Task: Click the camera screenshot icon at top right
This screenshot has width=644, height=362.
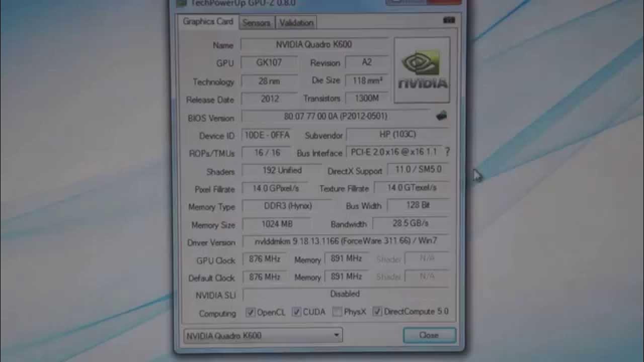Action: click(x=449, y=21)
